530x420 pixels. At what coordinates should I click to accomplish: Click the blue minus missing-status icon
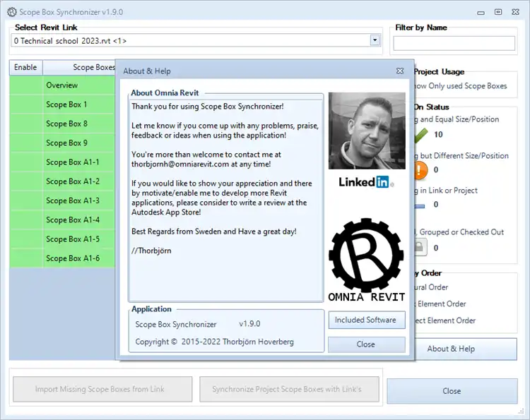pyautogui.click(x=420, y=206)
